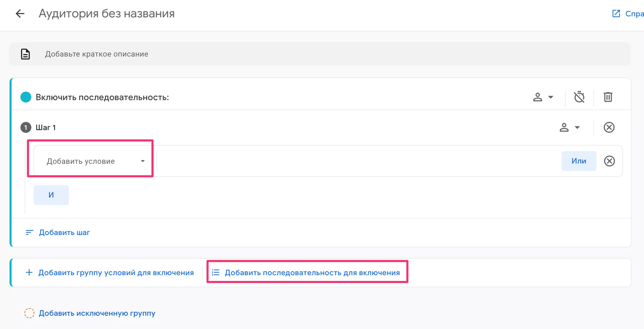
Task: Click the Step 1 number badge
Action: click(x=26, y=128)
